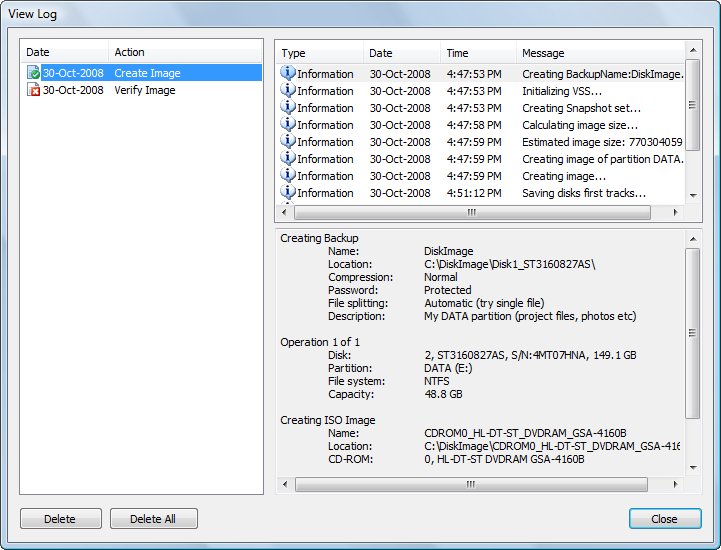Select the Create Image log entry
This screenshot has height=550, width=721.
(144, 73)
